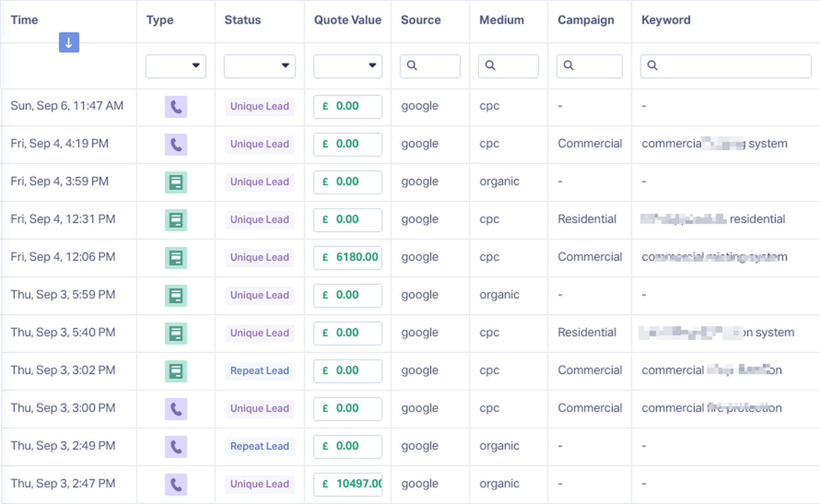Click 'cpc' medium in Sun, Sep 6 row
820x504 pixels.
[489, 106]
